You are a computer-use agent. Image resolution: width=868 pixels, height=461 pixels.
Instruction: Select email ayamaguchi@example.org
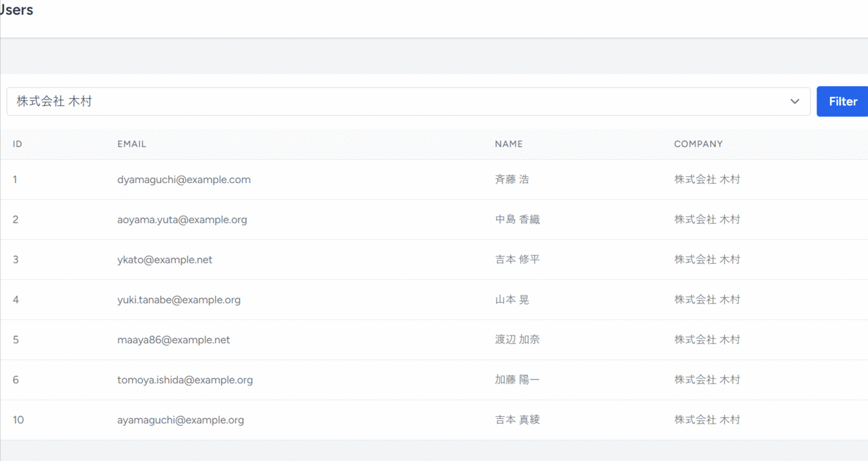[x=180, y=420]
